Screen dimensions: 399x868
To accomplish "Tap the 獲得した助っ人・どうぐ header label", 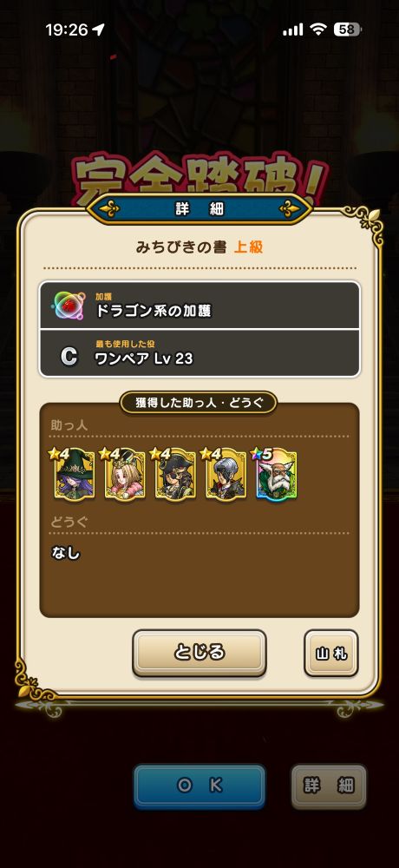I will point(199,403).
